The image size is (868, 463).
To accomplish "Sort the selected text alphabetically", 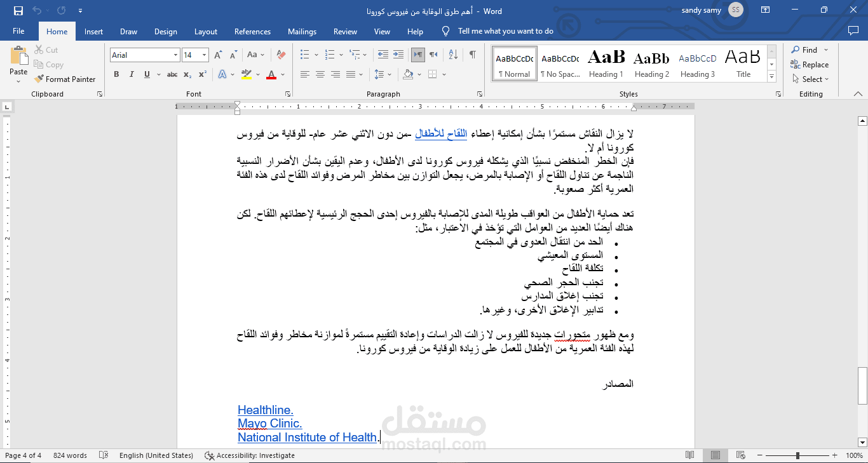I will point(452,55).
